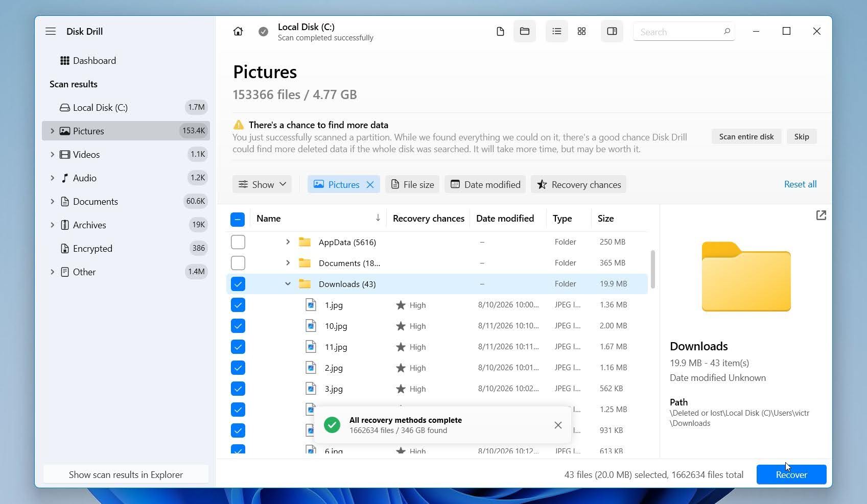Click the scan status checkmark icon
Image resolution: width=867 pixels, height=504 pixels.
click(263, 32)
